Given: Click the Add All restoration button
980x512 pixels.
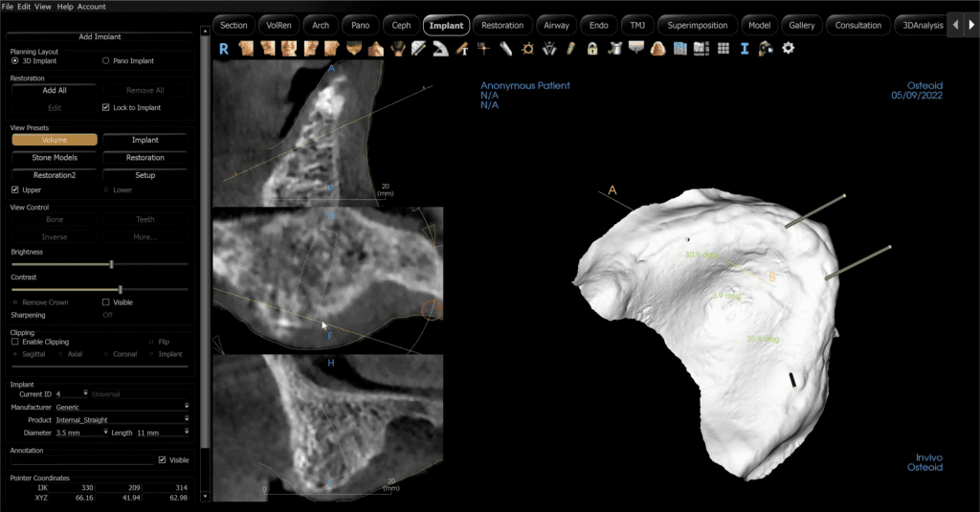Looking at the screenshot, I should point(55,90).
